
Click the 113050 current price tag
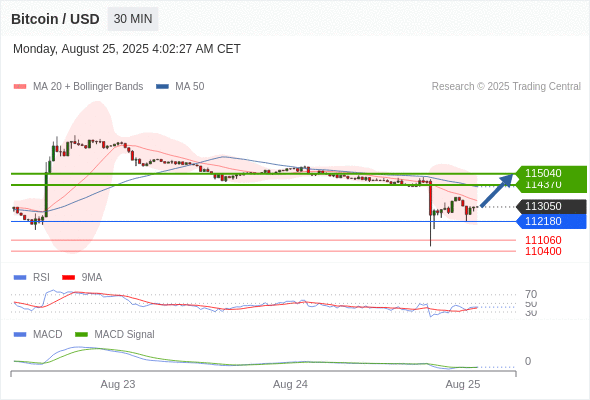tap(551, 206)
